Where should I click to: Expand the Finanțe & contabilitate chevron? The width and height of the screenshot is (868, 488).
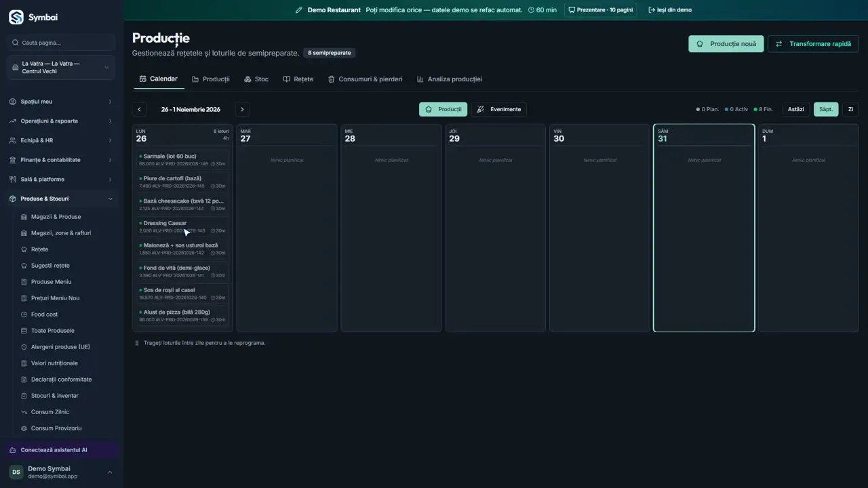pyautogui.click(x=110, y=160)
